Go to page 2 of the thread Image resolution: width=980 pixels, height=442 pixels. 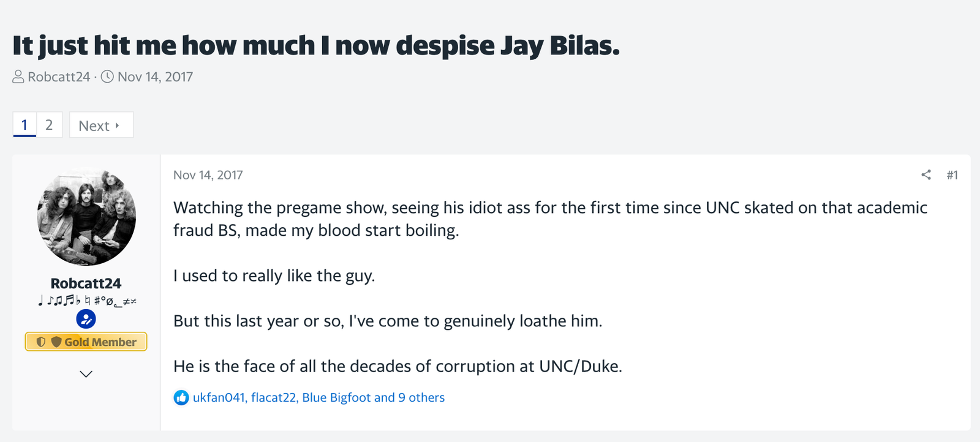(x=49, y=125)
